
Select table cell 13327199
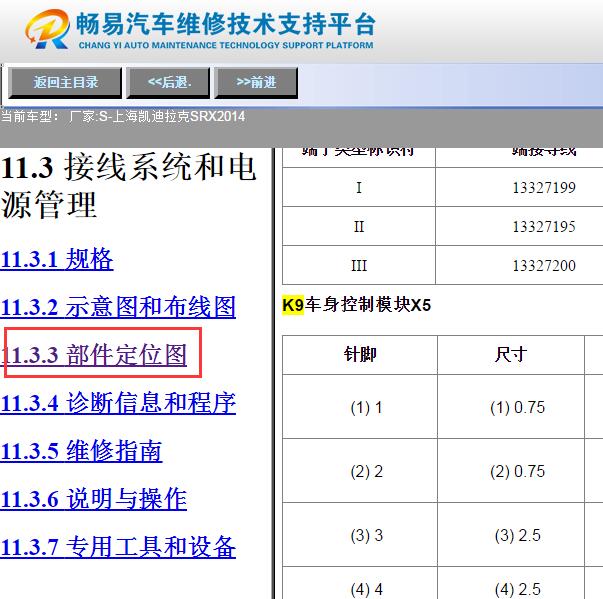click(x=544, y=188)
